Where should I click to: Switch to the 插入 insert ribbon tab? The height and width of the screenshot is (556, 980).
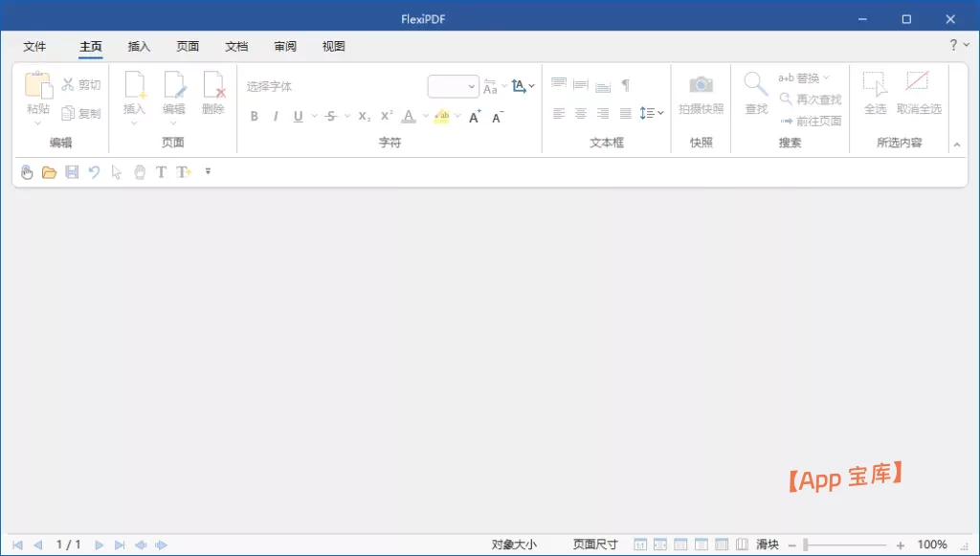click(139, 46)
